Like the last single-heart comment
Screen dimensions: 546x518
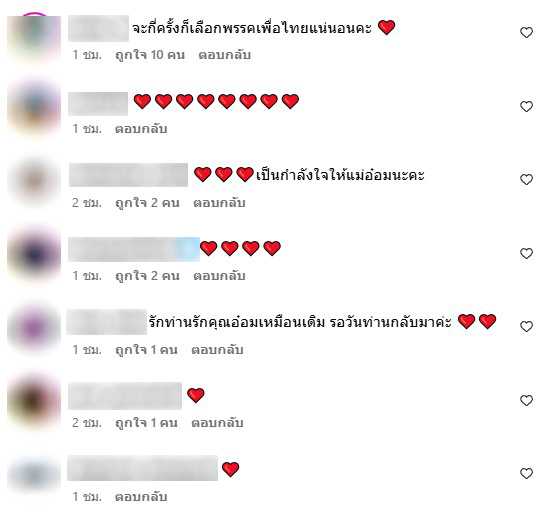[526, 473]
